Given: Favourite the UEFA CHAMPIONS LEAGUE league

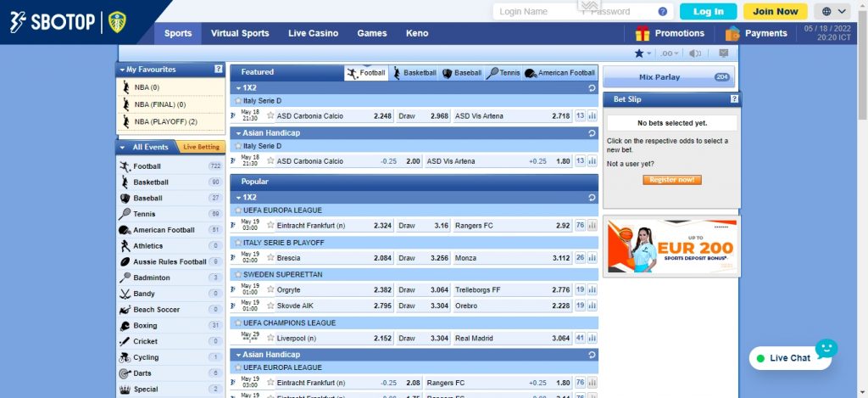Looking at the screenshot, I should click(238, 323).
